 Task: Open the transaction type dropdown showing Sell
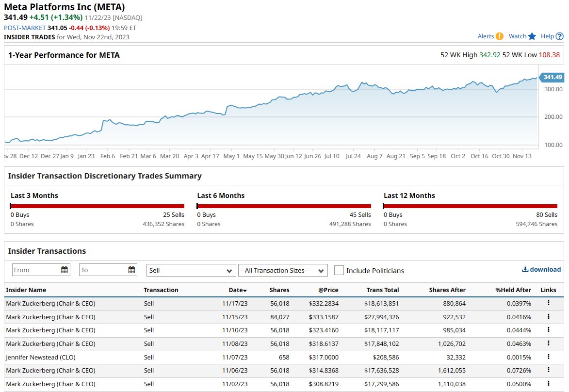[x=191, y=270]
